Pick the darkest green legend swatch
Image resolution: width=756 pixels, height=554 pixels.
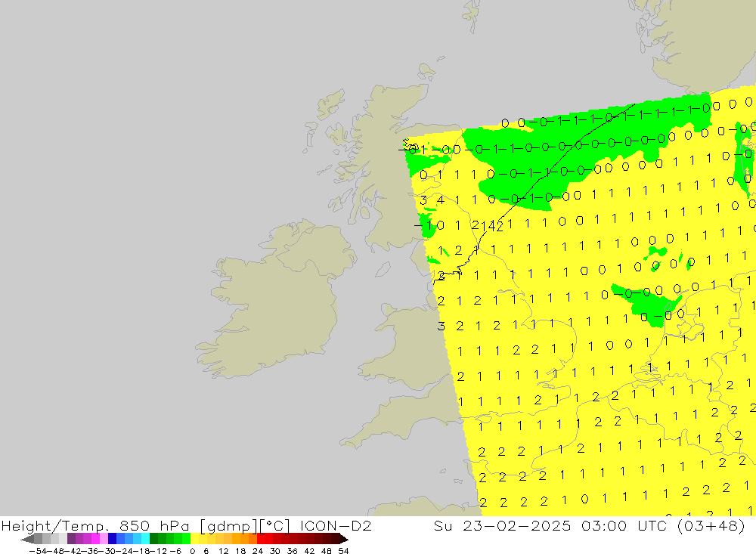[153, 539]
